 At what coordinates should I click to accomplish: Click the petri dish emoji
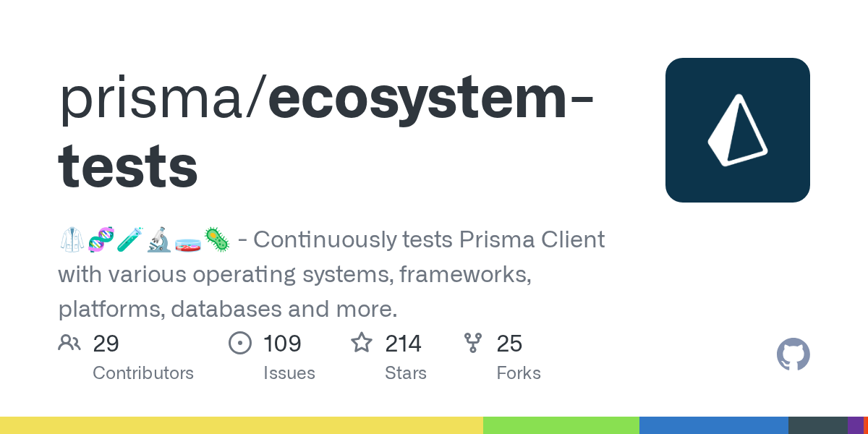187,240
